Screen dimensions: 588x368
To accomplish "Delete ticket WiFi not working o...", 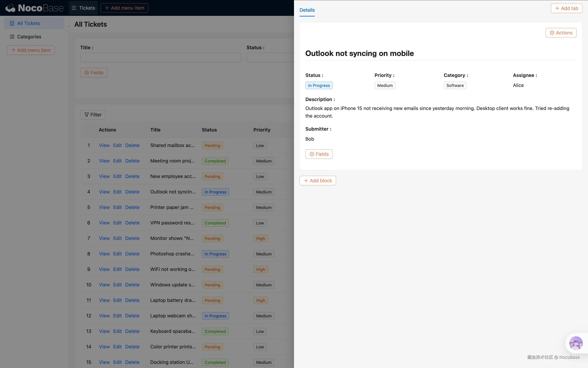I will (x=132, y=269).
